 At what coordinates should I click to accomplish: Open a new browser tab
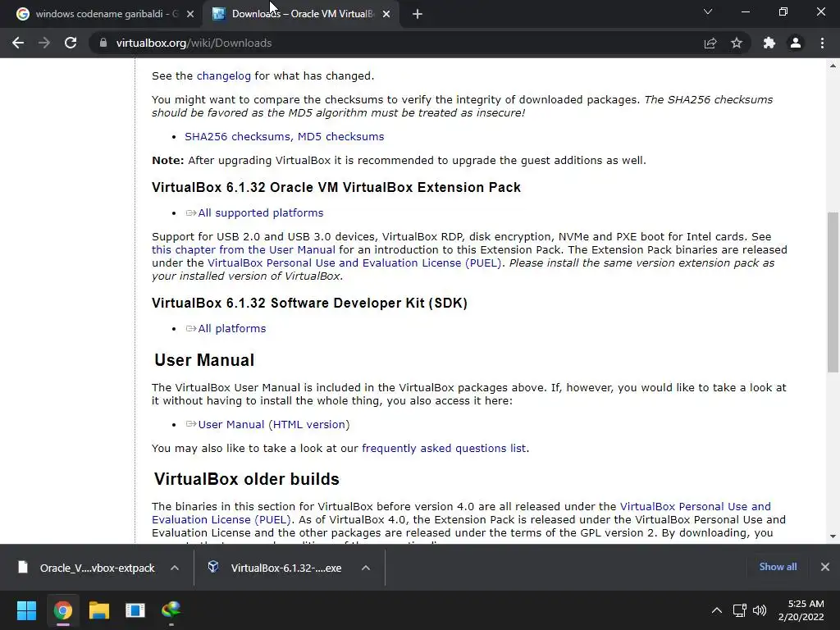pos(418,14)
